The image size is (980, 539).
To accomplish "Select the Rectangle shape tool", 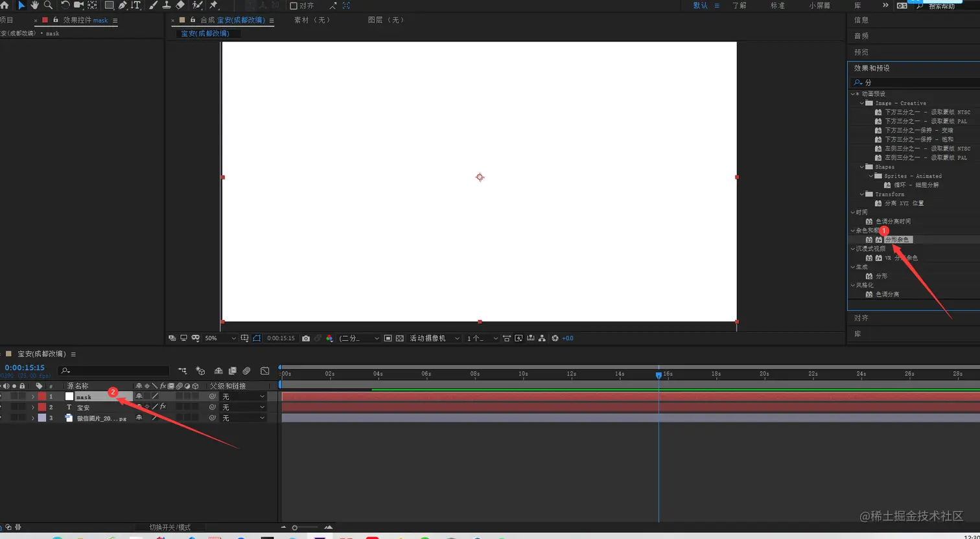I will (109, 5).
